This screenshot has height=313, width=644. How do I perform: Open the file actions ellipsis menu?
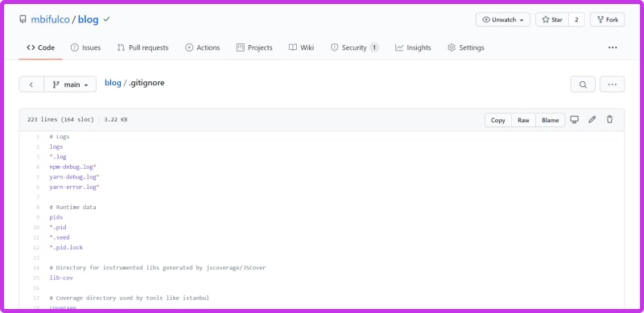(x=612, y=84)
